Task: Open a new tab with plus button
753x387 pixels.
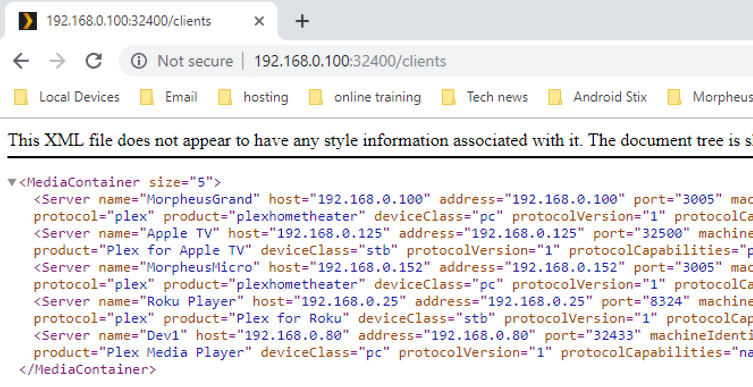Action: 302,21
